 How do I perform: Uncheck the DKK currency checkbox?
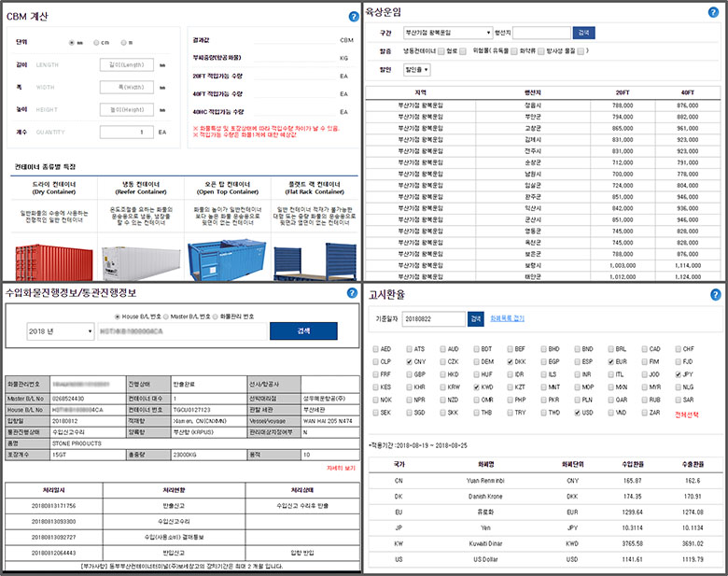coord(511,361)
